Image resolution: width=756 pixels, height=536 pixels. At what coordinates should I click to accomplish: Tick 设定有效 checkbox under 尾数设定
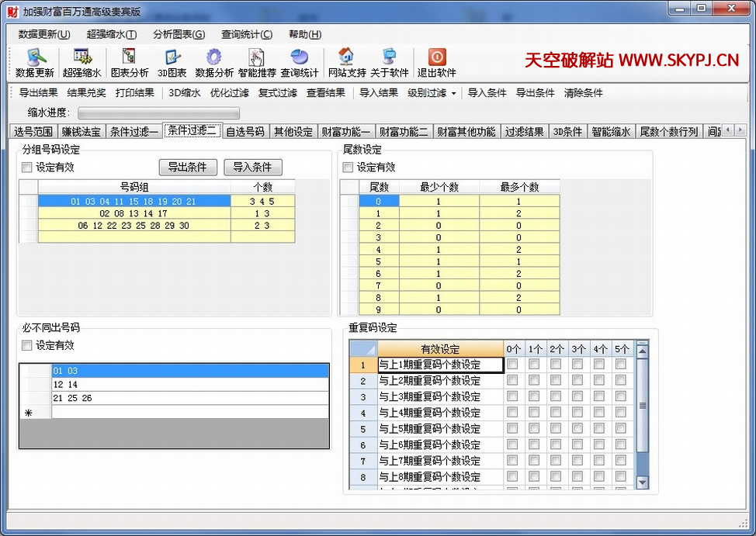[349, 168]
